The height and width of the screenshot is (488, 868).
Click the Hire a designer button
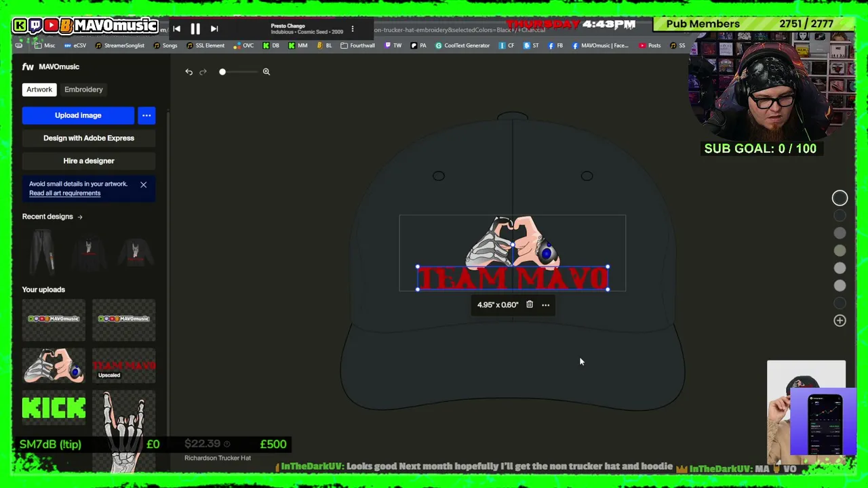point(89,161)
